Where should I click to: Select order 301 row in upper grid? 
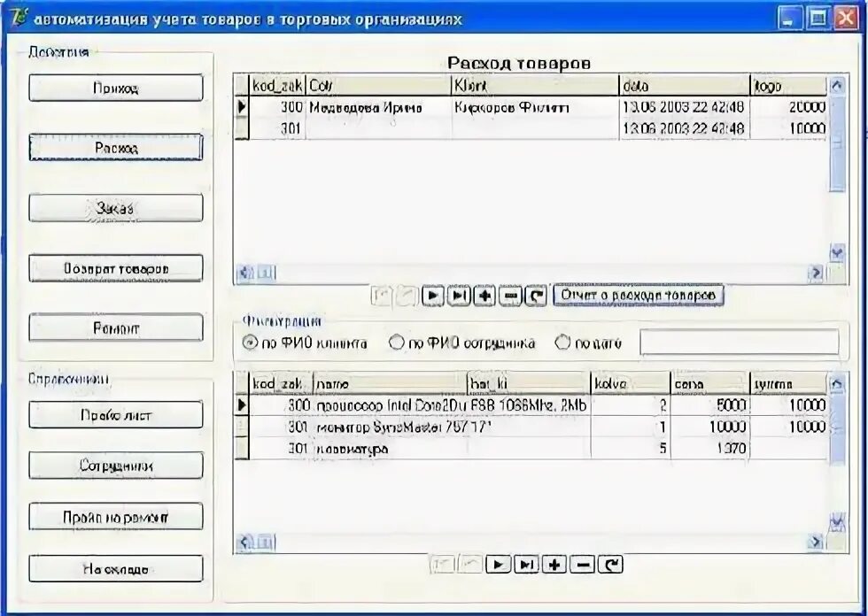pos(531,129)
